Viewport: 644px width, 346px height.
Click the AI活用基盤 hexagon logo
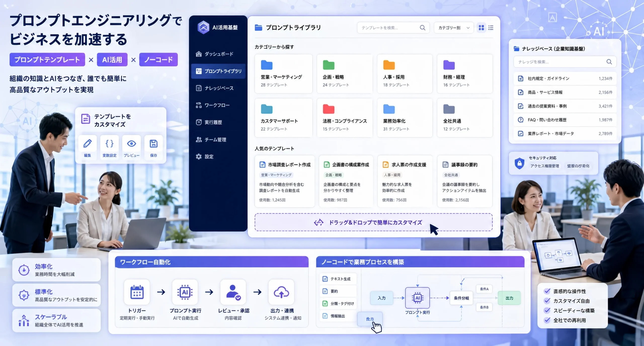click(203, 27)
